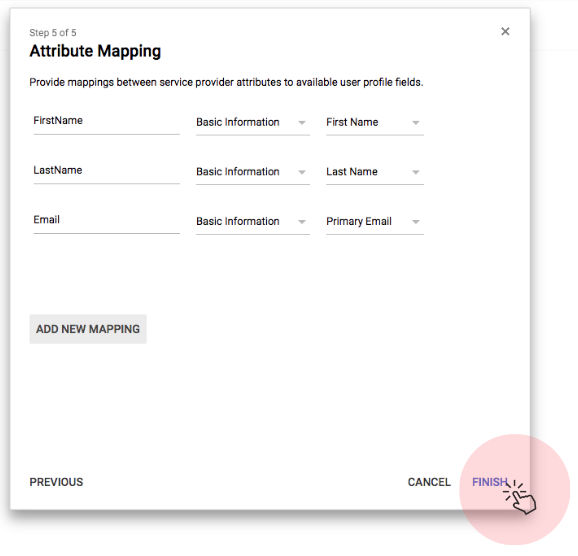Open the First Name profile field dropdown
Image resolution: width=578 pixels, height=556 pixels.
tap(375, 123)
